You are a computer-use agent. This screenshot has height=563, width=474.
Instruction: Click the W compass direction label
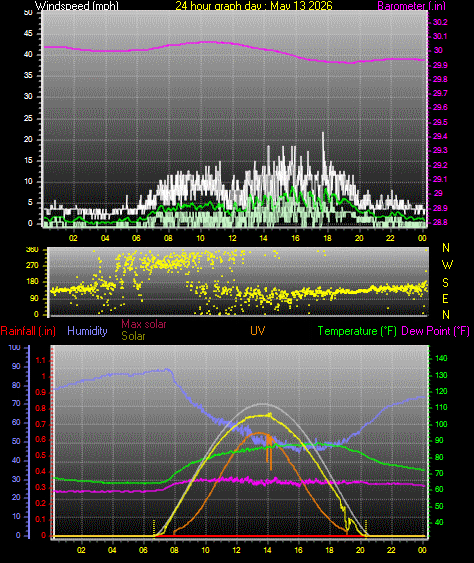tap(447, 265)
